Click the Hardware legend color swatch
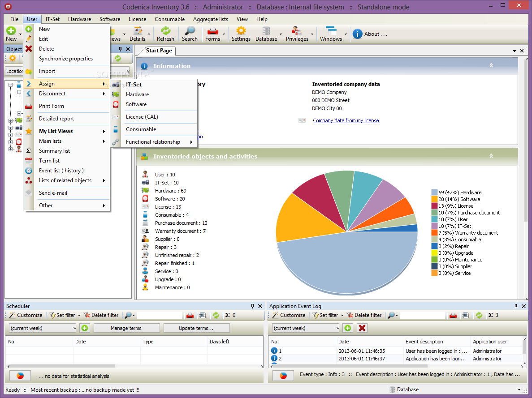The height and width of the screenshot is (398, 532). (x=434, y=192)
